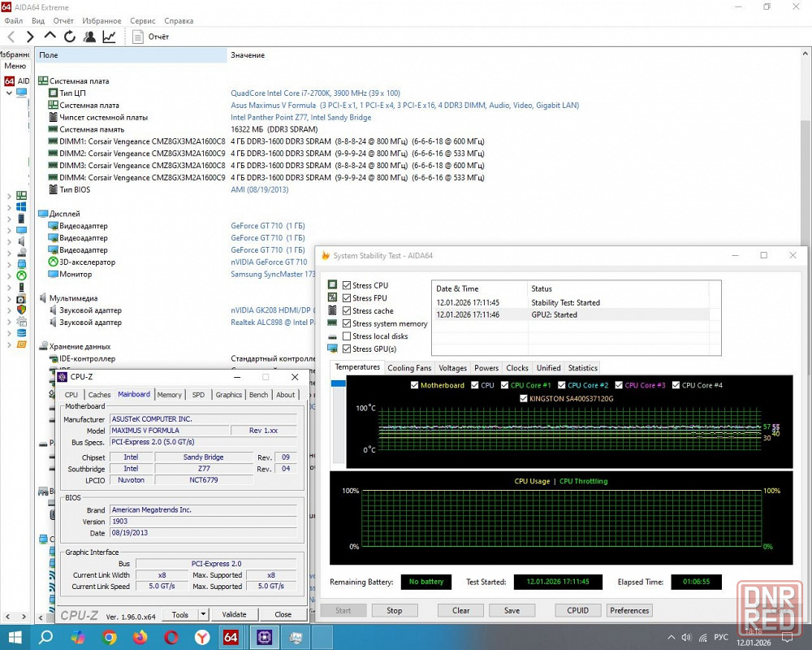812x650 pixels.
Task: Collapse the computer node in sidebar tree
Action: (10, 93)
